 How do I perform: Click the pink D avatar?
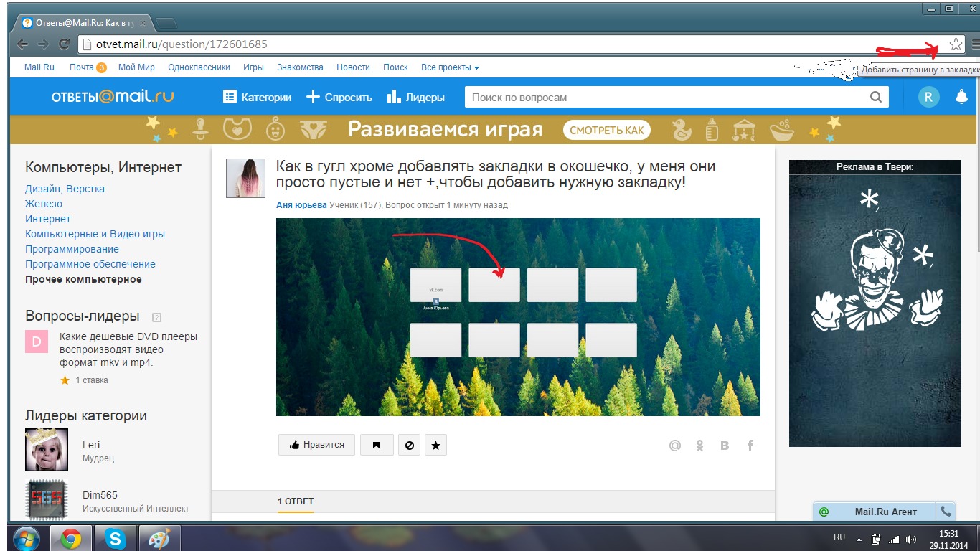coord(37,342)
